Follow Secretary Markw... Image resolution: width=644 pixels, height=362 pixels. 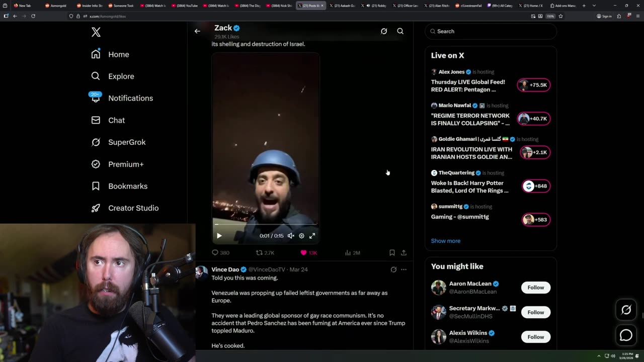(x=535, y=312)
